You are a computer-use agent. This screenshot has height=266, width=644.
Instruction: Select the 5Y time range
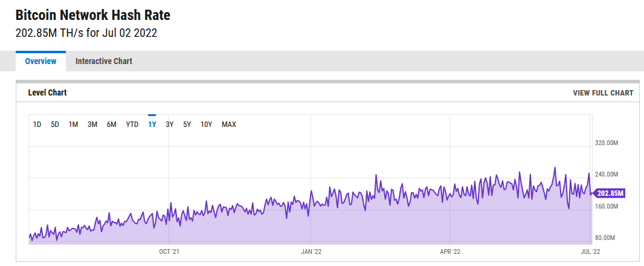pos(187,124)
